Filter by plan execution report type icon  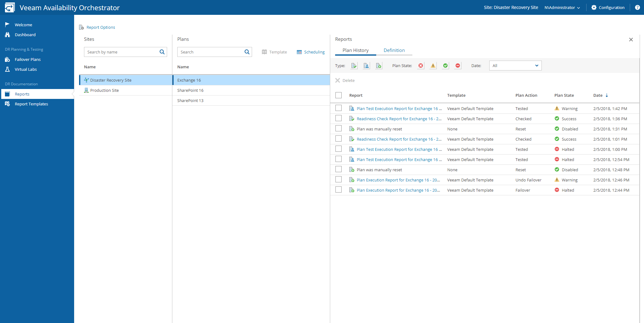click(379, 66)
